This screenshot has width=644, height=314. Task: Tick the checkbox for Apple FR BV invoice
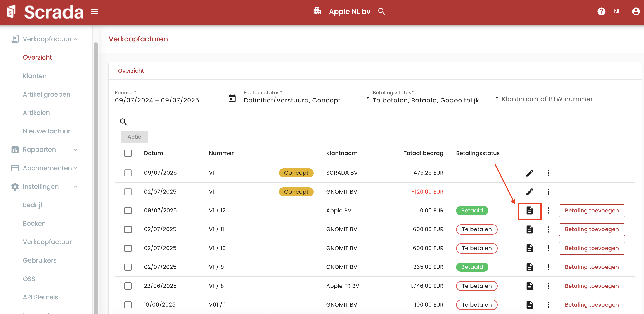128,286
